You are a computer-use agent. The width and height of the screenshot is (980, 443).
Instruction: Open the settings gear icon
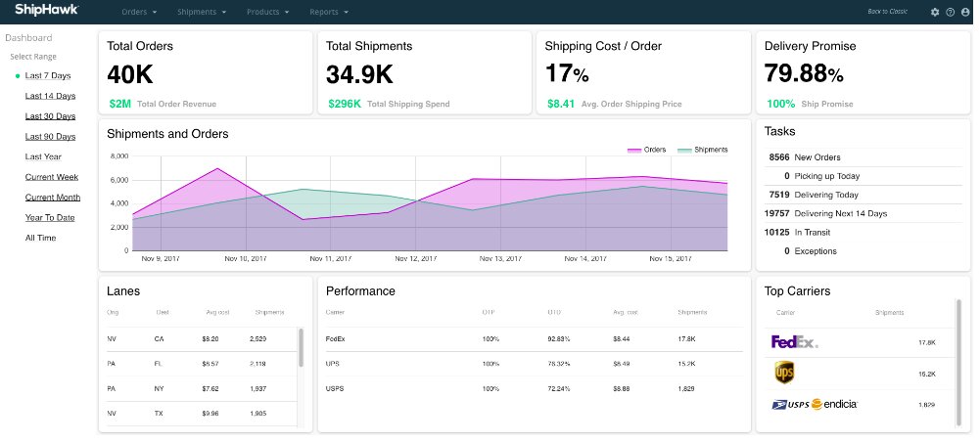(935, 12)
